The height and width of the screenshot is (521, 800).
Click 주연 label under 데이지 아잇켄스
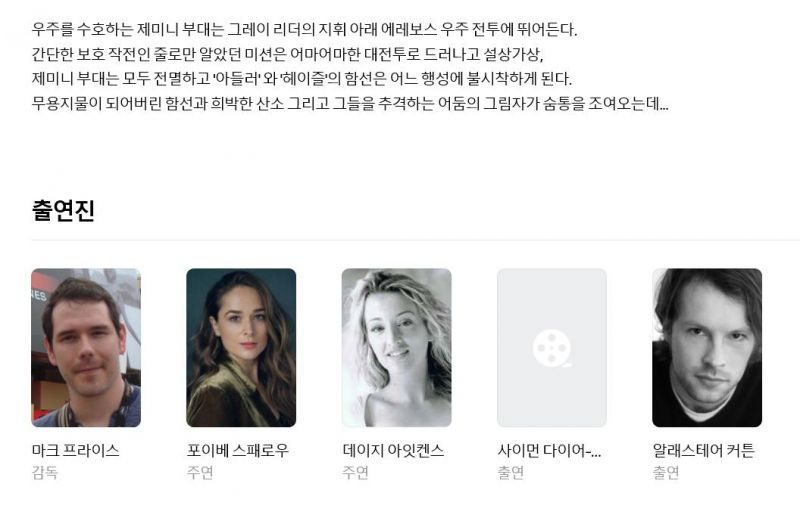point(356,473)
